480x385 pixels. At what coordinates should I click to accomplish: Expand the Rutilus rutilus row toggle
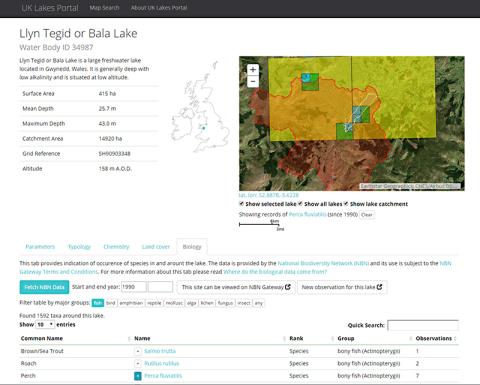click(138, 363)
